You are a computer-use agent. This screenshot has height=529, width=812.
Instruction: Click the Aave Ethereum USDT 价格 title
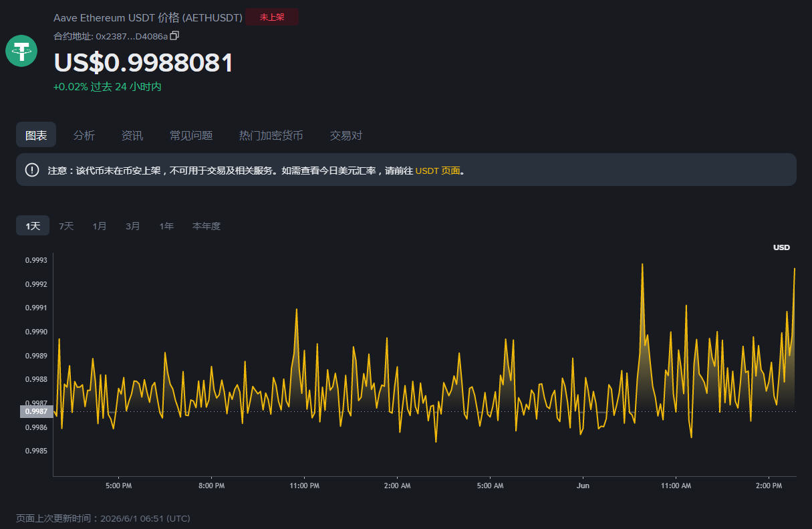point(148,17)
